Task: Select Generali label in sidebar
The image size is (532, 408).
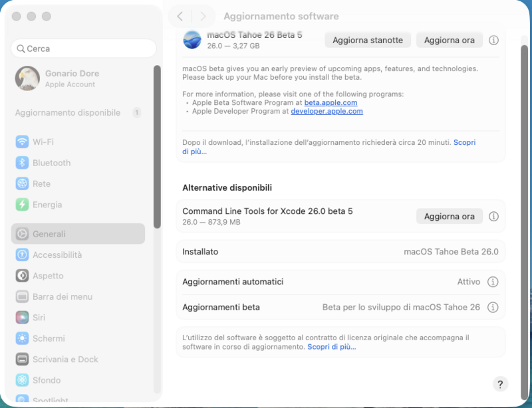Action: pos(49,234)
